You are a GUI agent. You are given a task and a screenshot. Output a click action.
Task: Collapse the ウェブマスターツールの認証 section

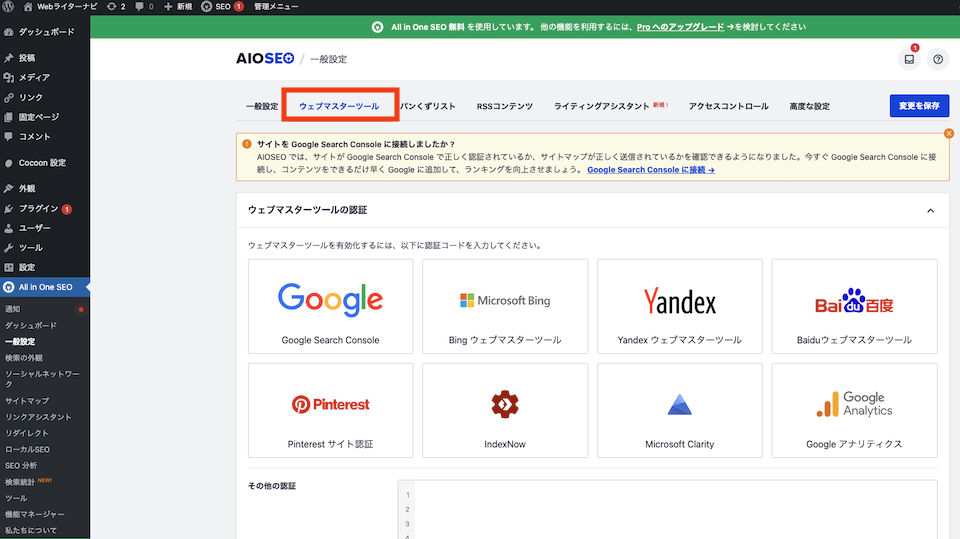(930, 211)
